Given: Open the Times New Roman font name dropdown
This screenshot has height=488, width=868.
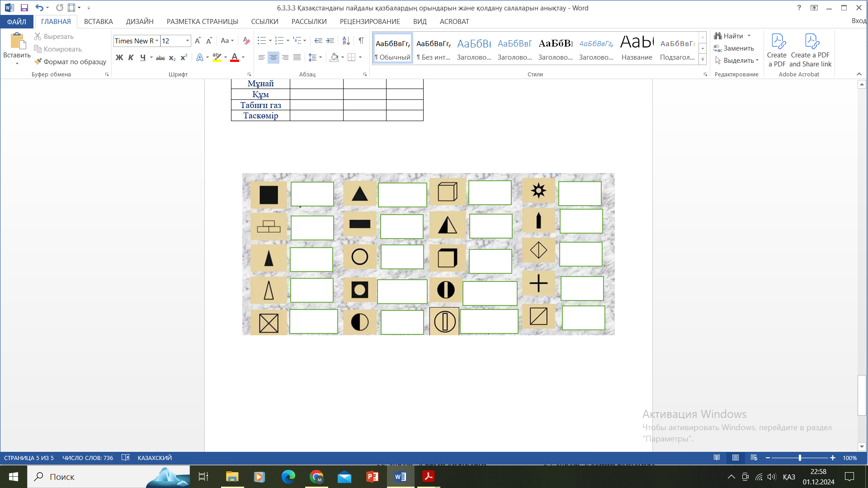Looking at the screenshot, I should coord(157,41).
